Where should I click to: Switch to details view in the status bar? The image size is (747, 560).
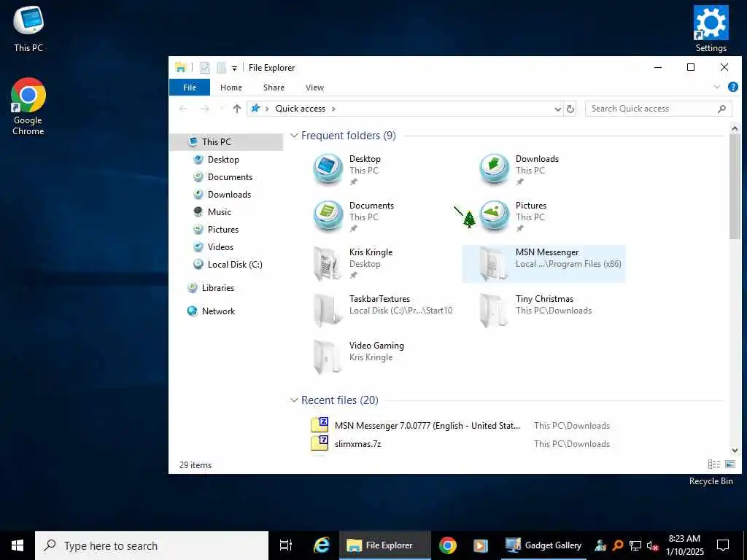[713, 464]
